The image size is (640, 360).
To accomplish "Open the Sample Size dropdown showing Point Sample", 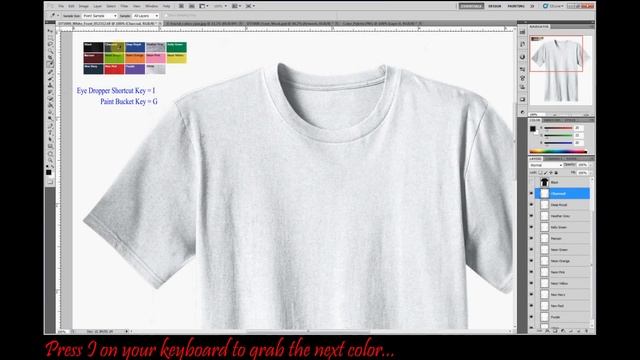I will click(100, 16).
